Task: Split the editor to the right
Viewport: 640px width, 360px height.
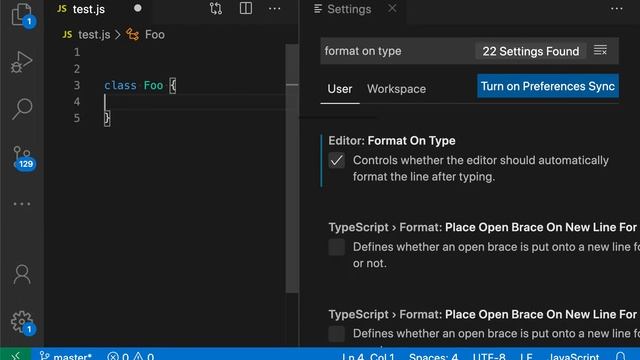Action: point(246,9)
